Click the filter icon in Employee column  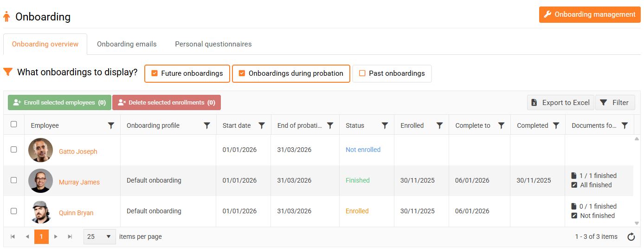111,125
